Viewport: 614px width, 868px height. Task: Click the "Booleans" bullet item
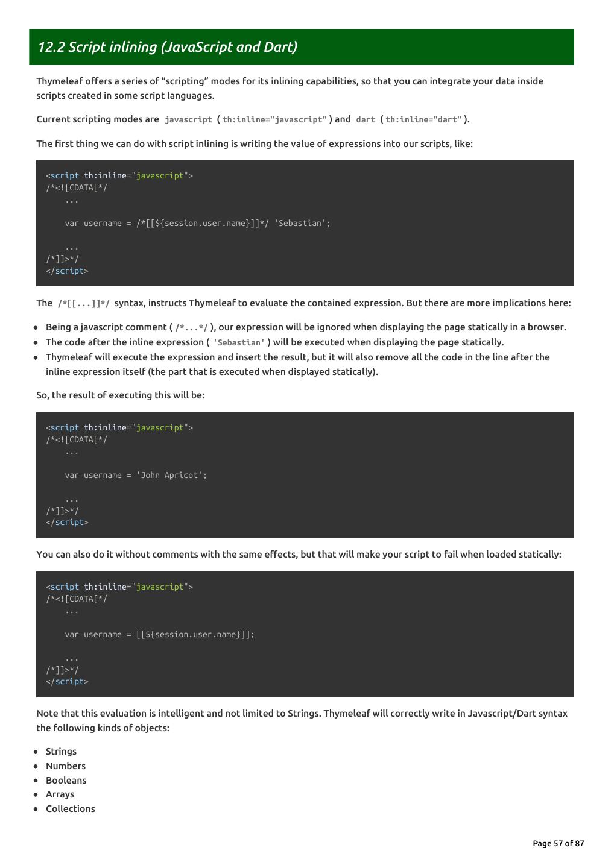[x=66, y=780]
